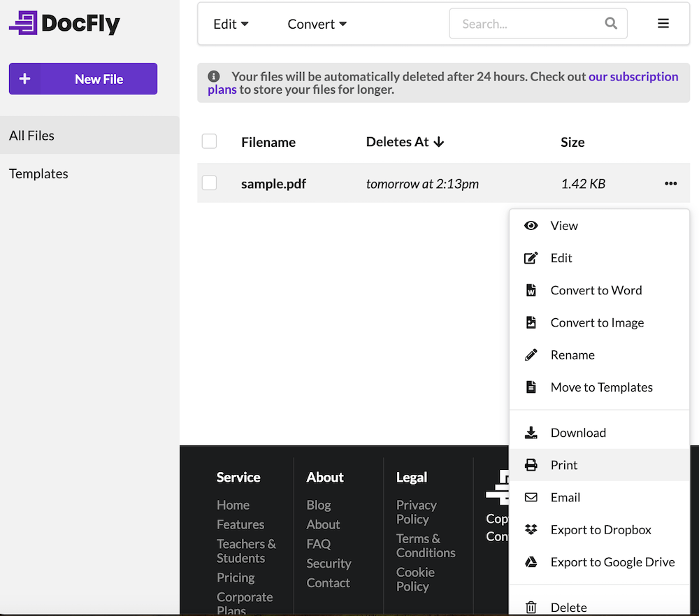Viewport: 699px width, 616px height.
Task: Choose Download from the menu
Action: 599,433
